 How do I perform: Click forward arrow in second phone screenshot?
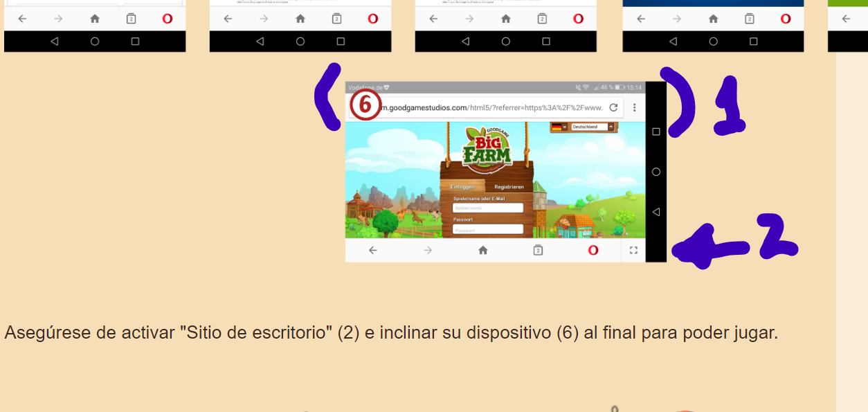coord(264,19)
